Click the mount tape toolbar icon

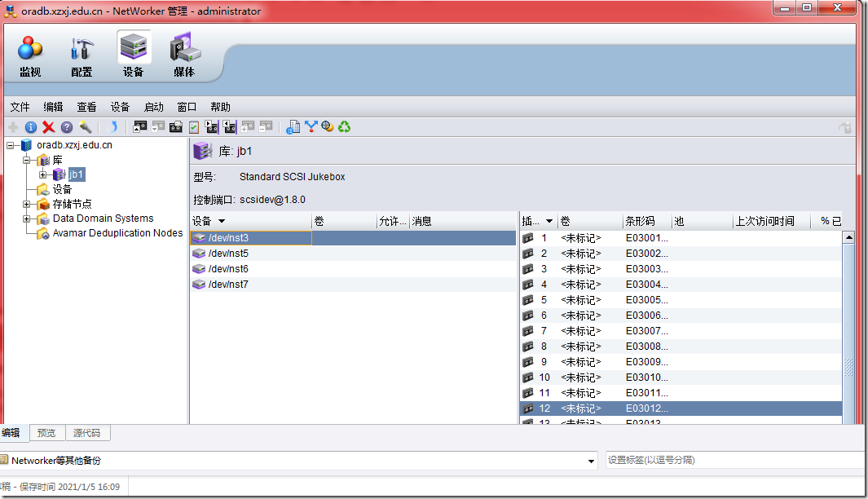click(140, 127)
